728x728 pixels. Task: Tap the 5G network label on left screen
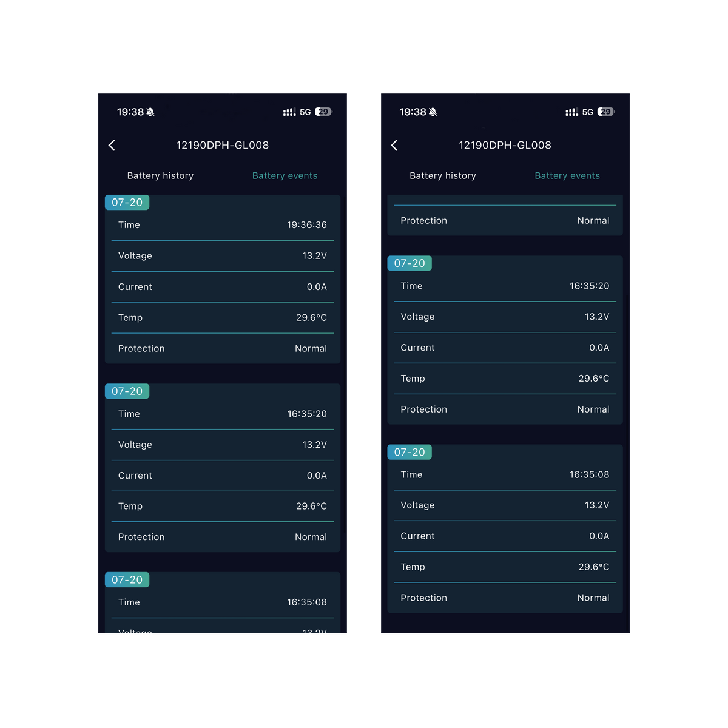pyautogui.click(x=305, y=112)
